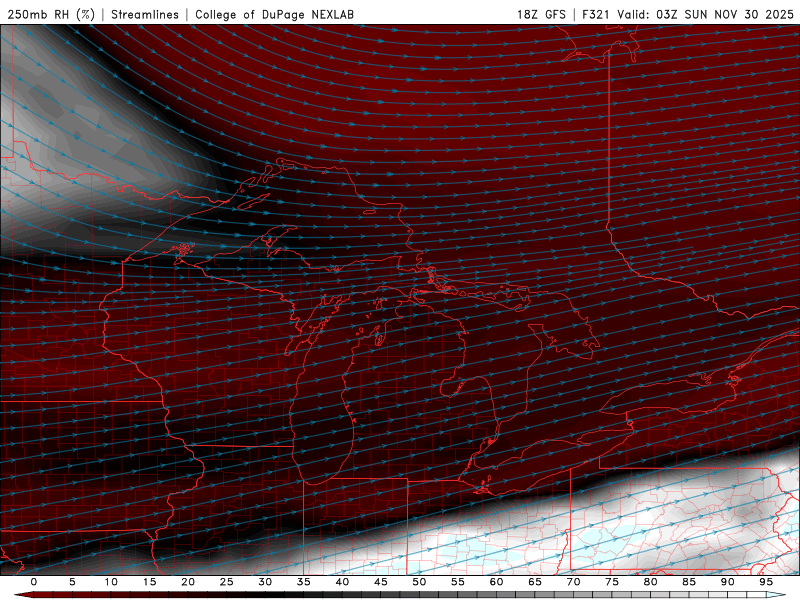Select the "Streamlines" label in header
The image size is (800, 600).
(145, 14)
